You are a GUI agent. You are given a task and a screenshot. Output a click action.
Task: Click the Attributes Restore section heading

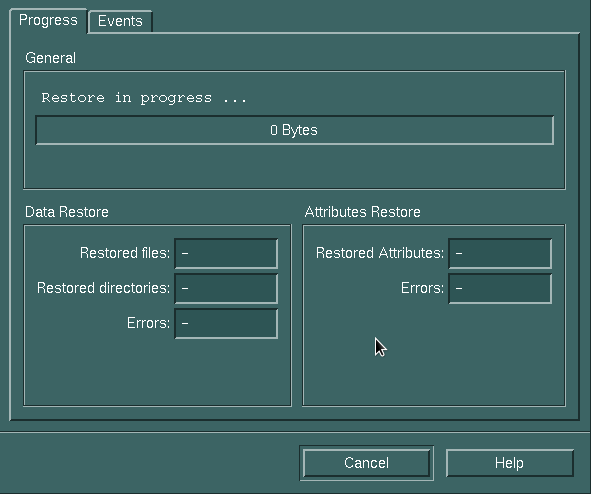pos(363,212)
